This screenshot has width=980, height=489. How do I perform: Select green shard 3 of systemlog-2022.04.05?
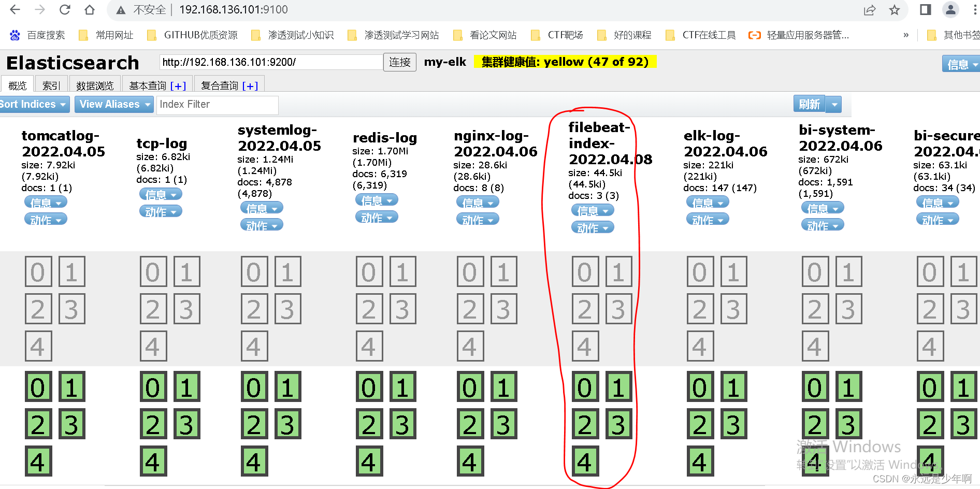tap(287, 424)
